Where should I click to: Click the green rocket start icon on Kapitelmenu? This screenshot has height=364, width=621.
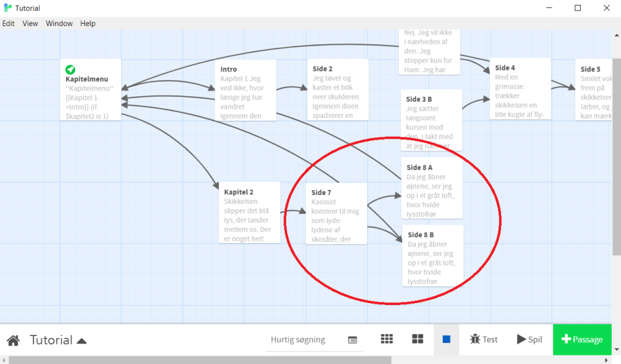[x=70, y=69]
